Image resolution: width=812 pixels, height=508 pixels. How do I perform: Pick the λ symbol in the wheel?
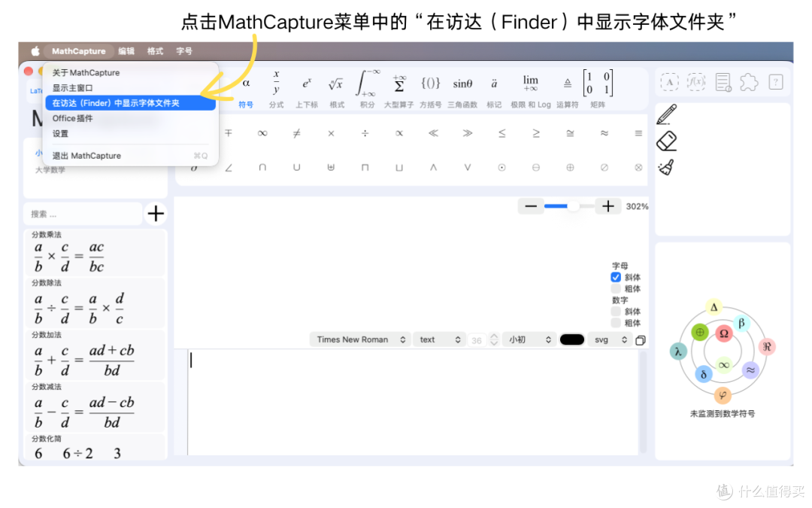(x=678, y=351)
